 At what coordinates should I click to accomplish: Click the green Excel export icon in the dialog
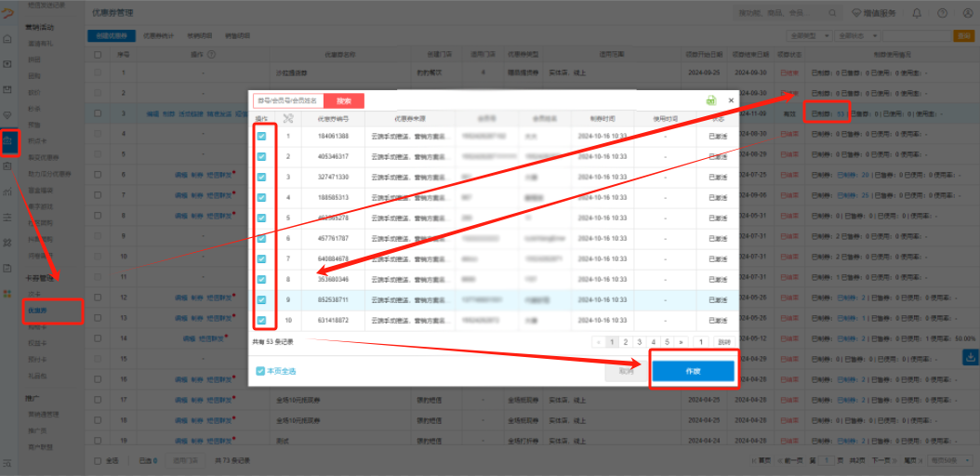[710, 100]
